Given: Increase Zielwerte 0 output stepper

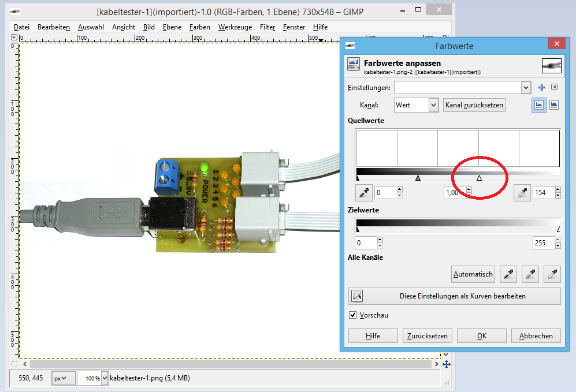Looking at the screenshot, I should pyautogui.click(x=380, y=240).
